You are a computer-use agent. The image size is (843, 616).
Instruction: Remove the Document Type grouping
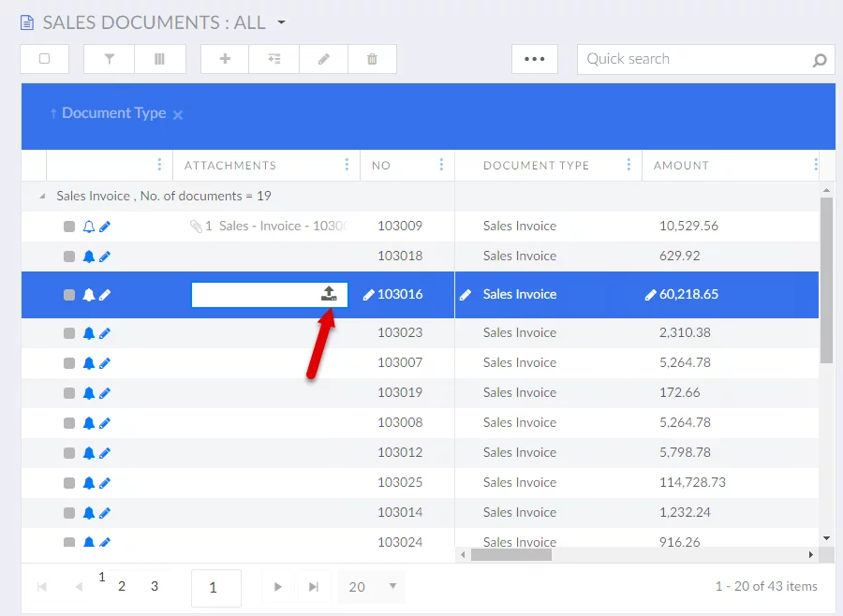[178, 115]
